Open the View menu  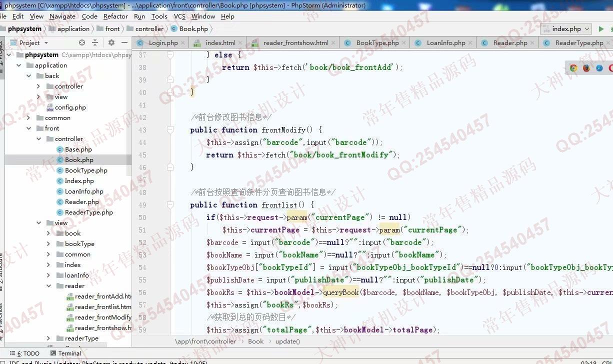[37, 16]
